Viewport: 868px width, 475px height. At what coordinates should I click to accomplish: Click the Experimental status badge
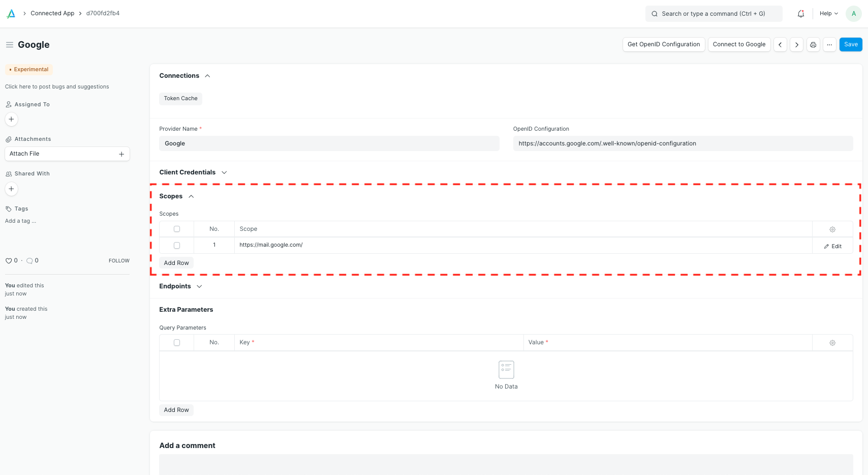tap(29, 70)
